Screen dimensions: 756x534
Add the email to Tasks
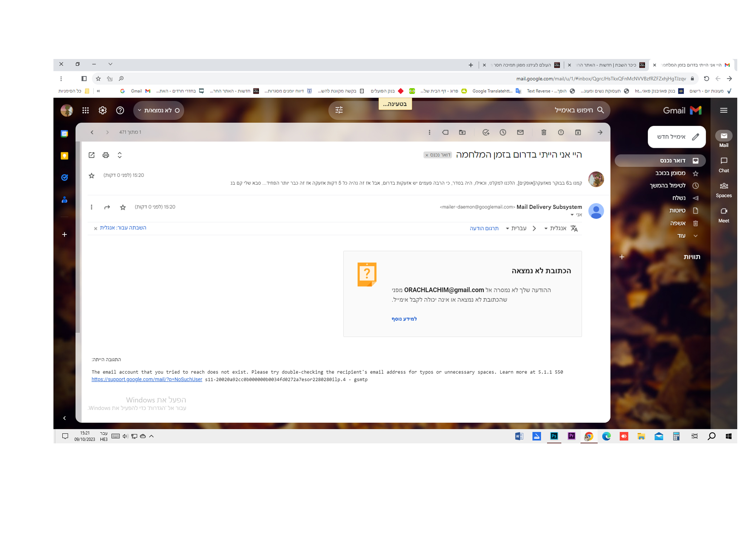pyautogui.click(x=486, y=132)
